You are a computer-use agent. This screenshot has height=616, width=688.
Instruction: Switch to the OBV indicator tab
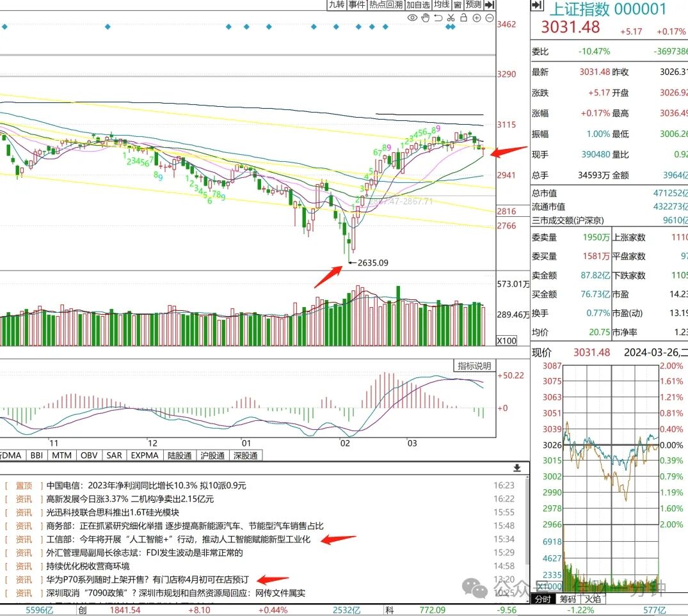click(x=89, y=455)
